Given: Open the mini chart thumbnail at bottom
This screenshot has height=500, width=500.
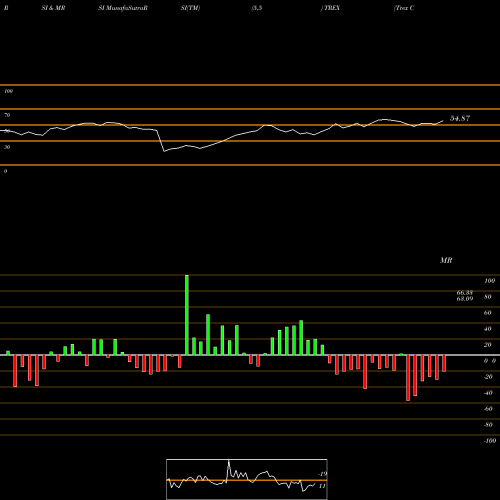Looking at the screenshot, I should [x=247, y=479].
